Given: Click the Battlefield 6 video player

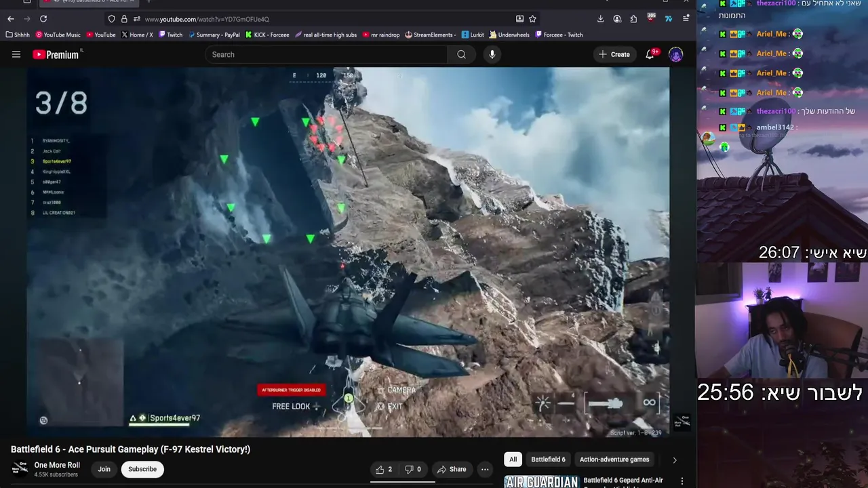Looking at the screenshot, I should click(x=348, y=251).
